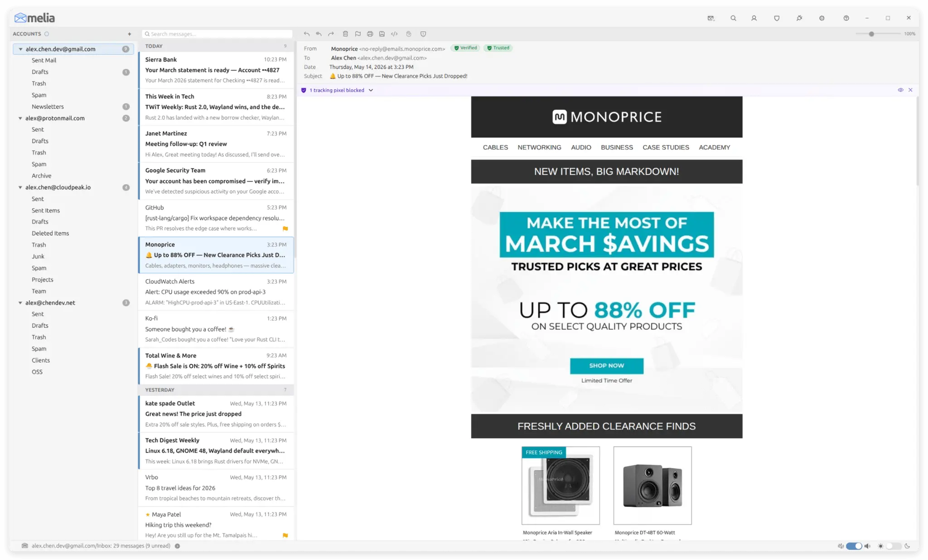Click in the Search messages field
Screen dimensions: 928x560
pos(217,34)
